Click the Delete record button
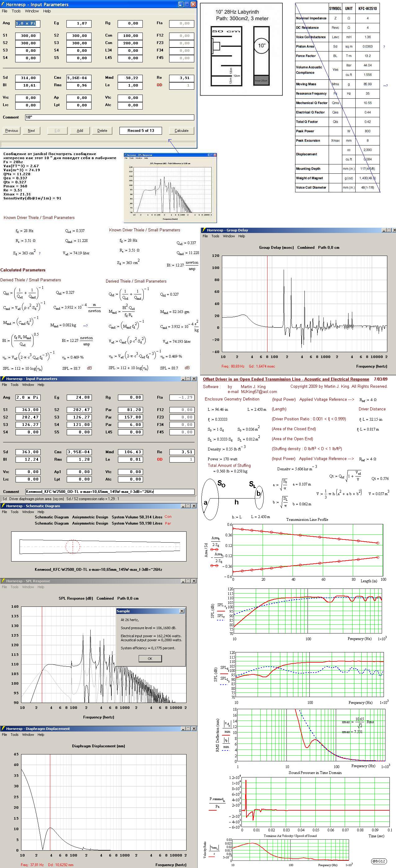The image size is (396, 868). tap(102, 131)
